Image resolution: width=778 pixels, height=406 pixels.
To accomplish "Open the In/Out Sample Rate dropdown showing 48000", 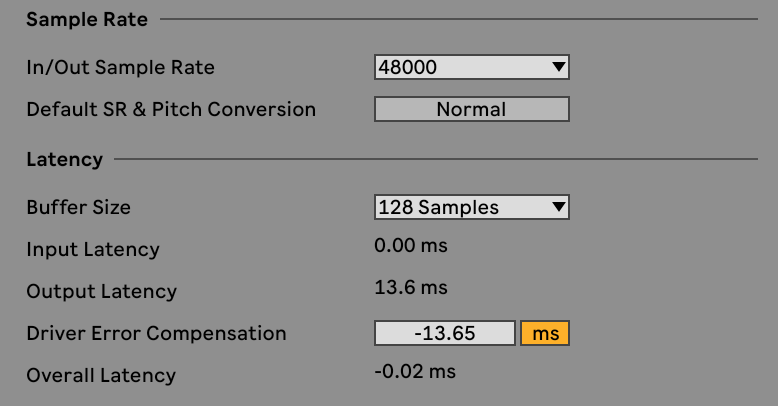I will point(460,68).
